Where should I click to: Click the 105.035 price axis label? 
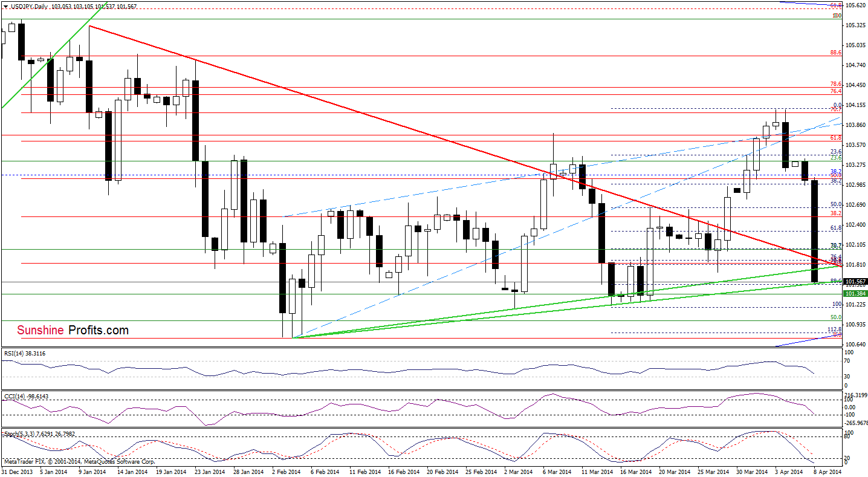pyautogui.click(x=856, y=45)
